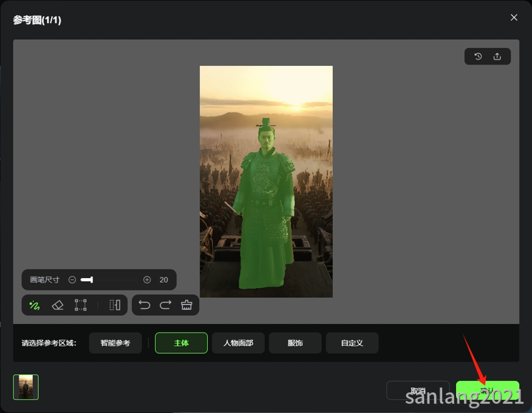Screen dimensions: 532x413
Task: Redo the brush stroke
Action: (166, 305)
